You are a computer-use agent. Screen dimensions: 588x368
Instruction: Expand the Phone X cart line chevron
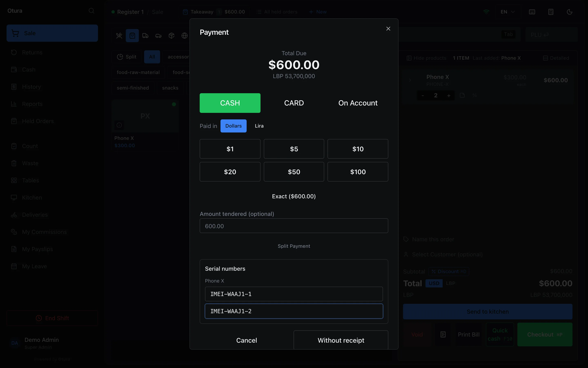(410, 80)
